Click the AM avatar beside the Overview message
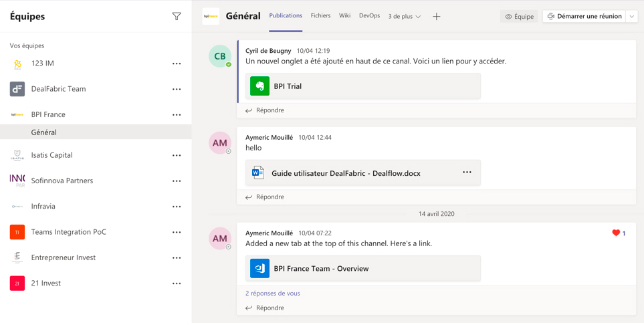Screen dimensions: 644x323 (220, 238)
